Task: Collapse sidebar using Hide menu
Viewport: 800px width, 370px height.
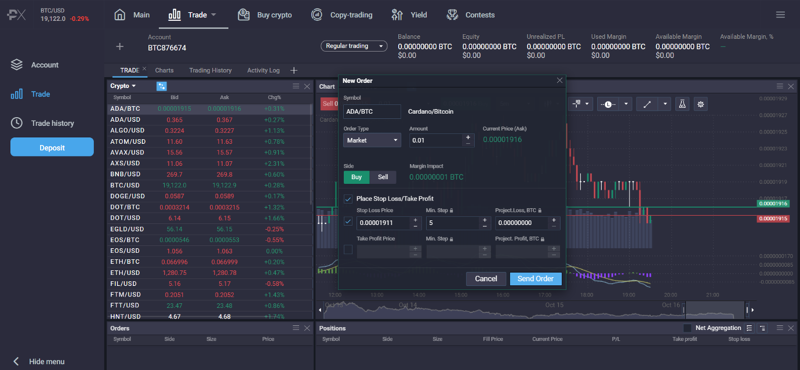Action: click(x=39, y=361)
